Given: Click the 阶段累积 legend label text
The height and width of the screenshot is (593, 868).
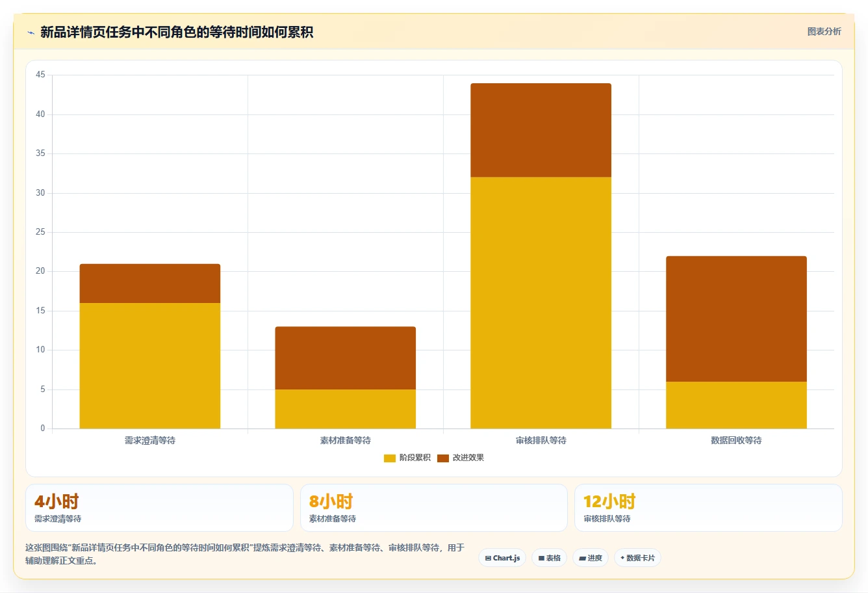Looking at the screenshot, I should [415, 458].
